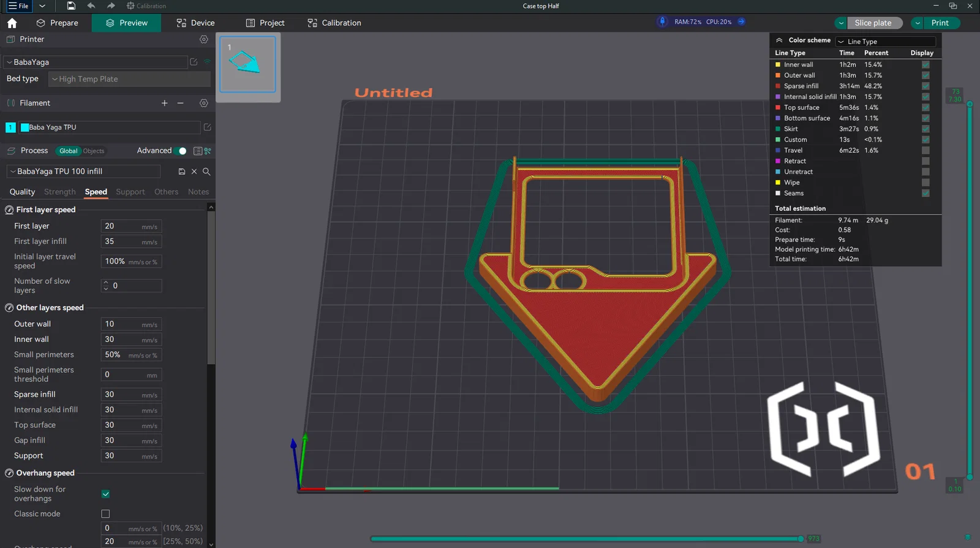
Task: Search process settings with magnifier icon
Action: 206,172
